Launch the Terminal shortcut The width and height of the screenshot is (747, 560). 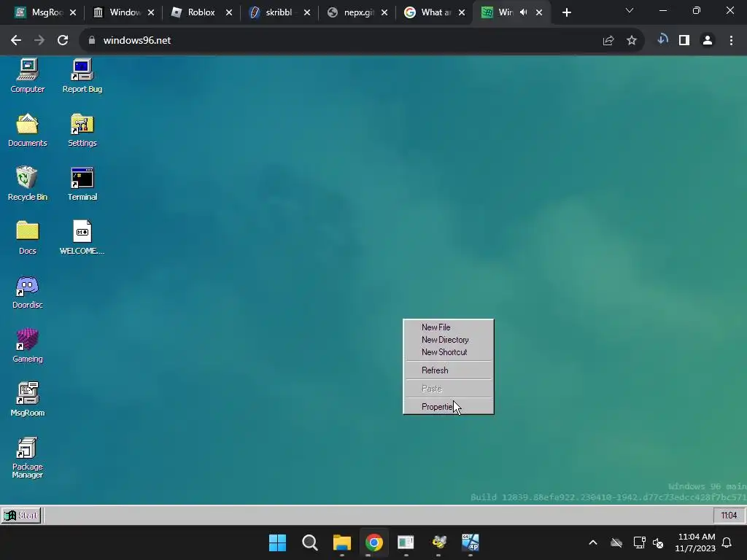point(82,184)
